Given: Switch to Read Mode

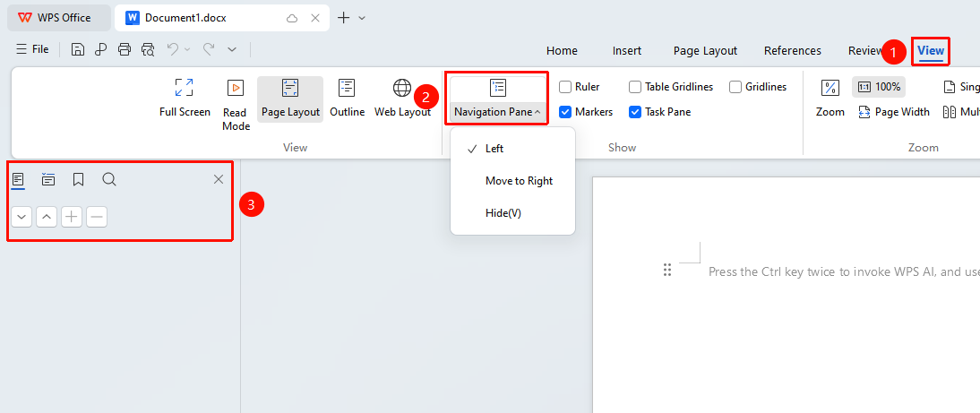Looking at the screenshot, I should (x=236, y=105).
